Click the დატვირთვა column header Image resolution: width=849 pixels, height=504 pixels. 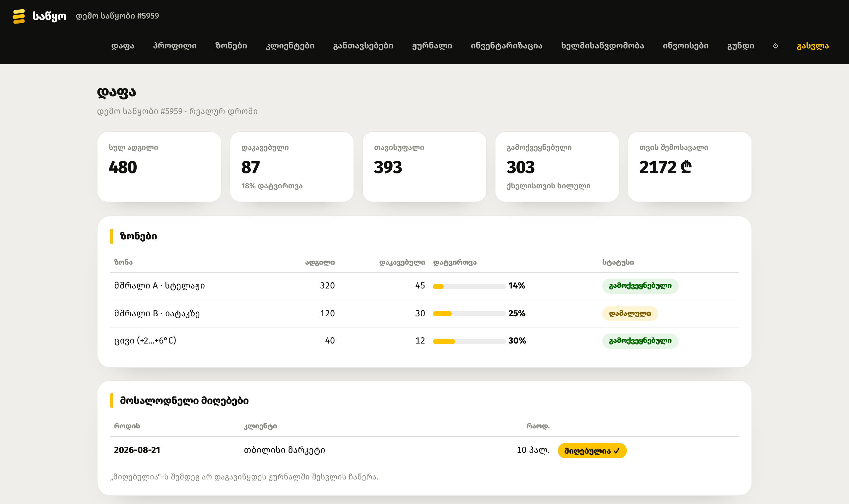[x=455, y=262]
